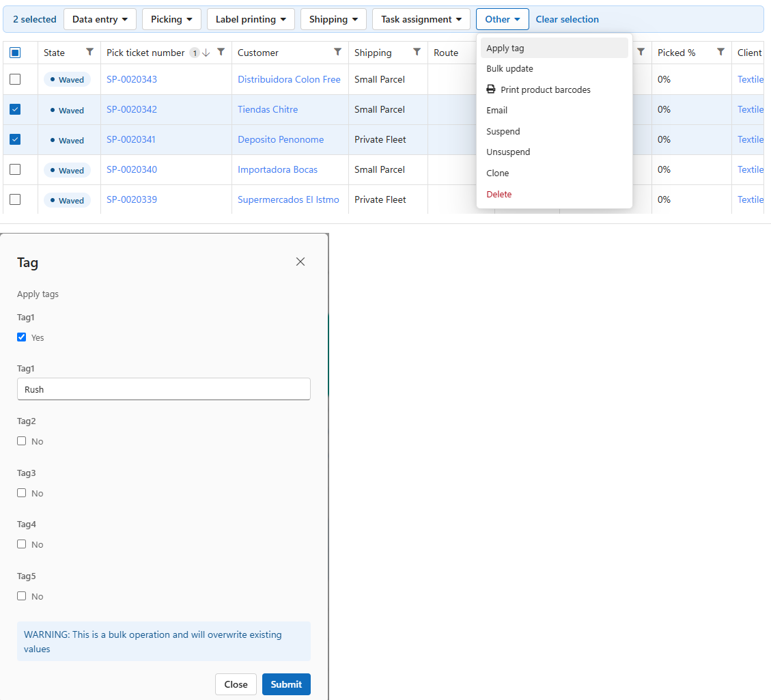Open the State column filter icon
This screenshot has height=700, width=771.
[x=89, y=52]
